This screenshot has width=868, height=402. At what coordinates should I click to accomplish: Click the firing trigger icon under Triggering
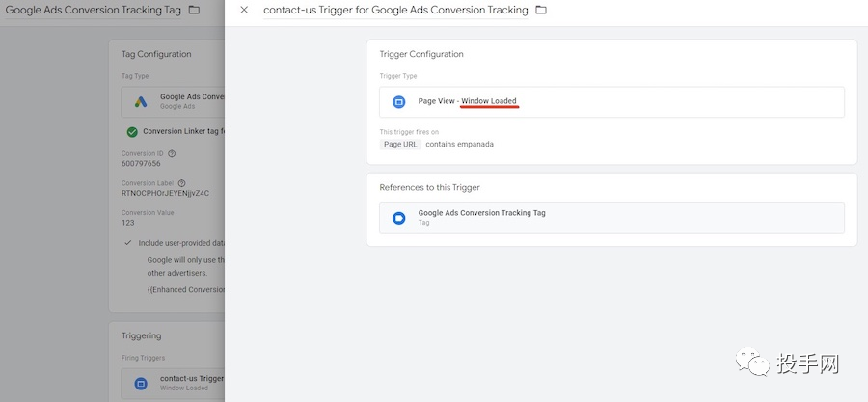140,383
